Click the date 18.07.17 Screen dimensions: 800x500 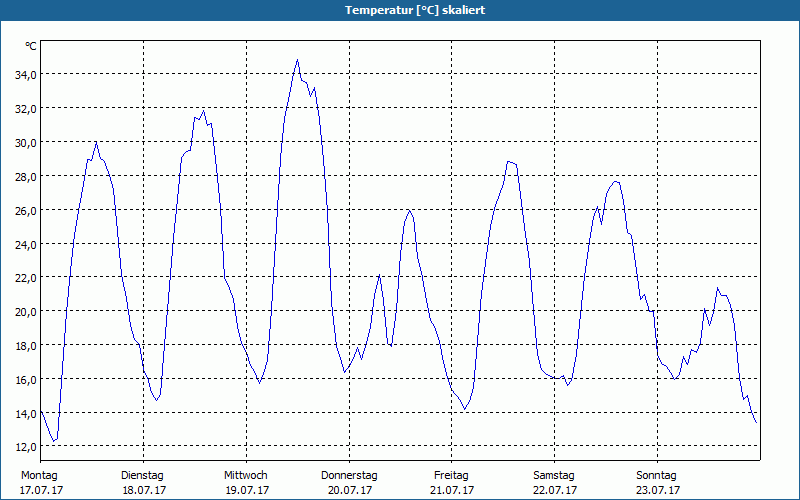144,490
